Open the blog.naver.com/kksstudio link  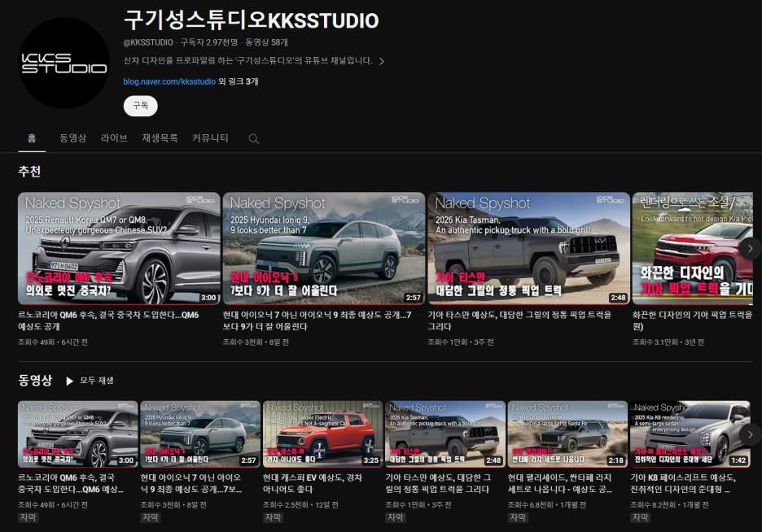click(169, 81)
